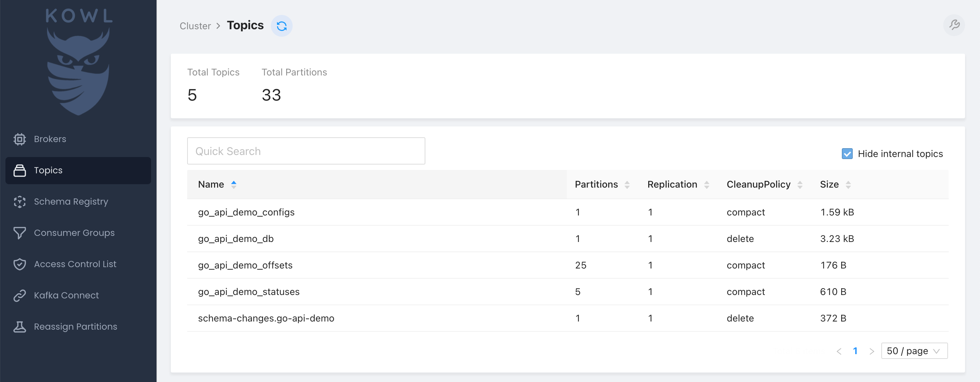Click the refresh topics icon

[281, 26]
